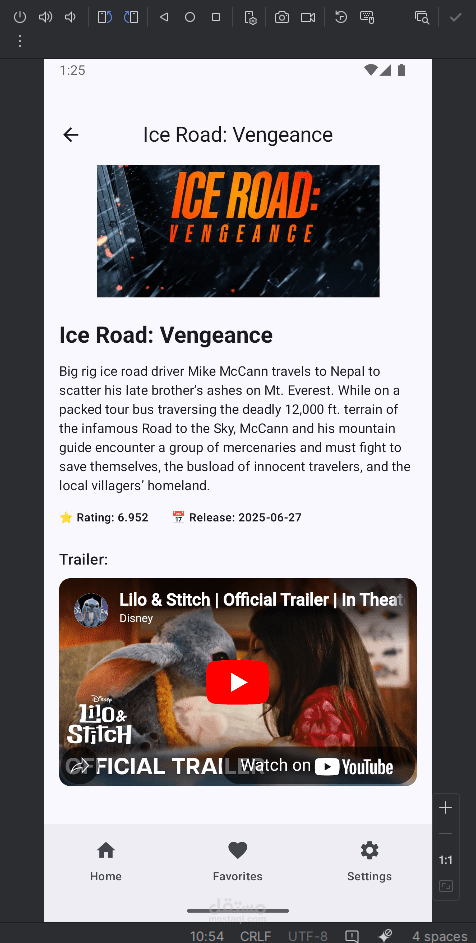Click the Watch on YouTube link
Viewport: 476px width, 943px height.
click(318, 766)
